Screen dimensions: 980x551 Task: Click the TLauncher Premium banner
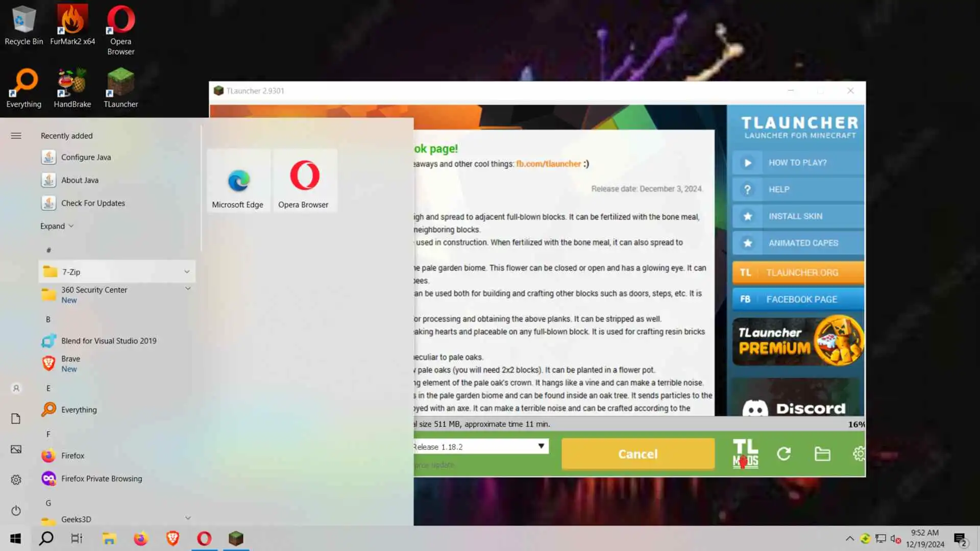pos(798,341)
